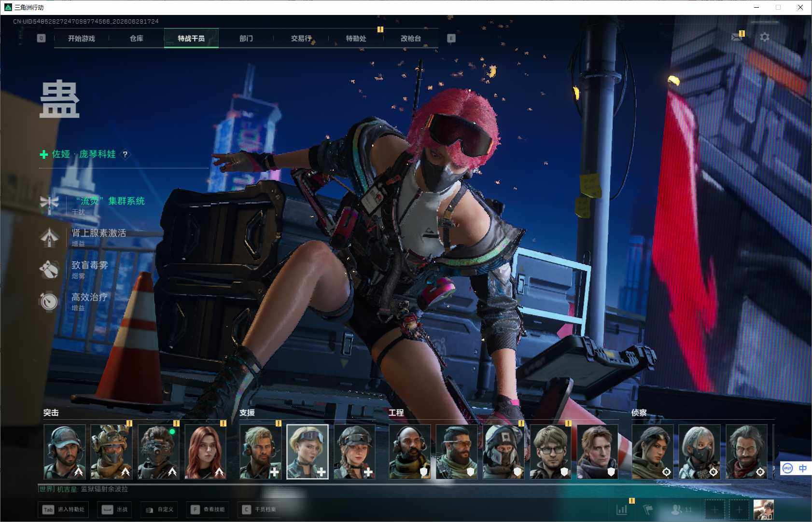
Task: Switch to the 交易行 tab
Action: point(301,38)
